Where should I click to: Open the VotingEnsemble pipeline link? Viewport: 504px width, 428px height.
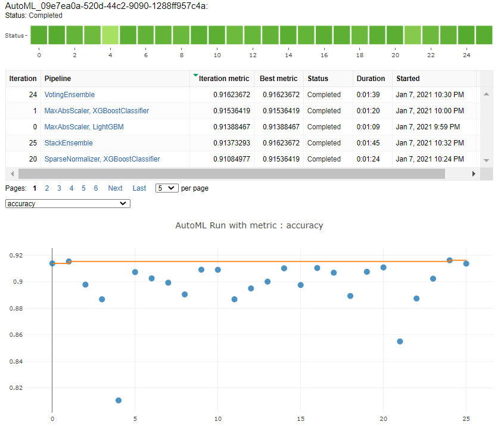click(70, 95)
